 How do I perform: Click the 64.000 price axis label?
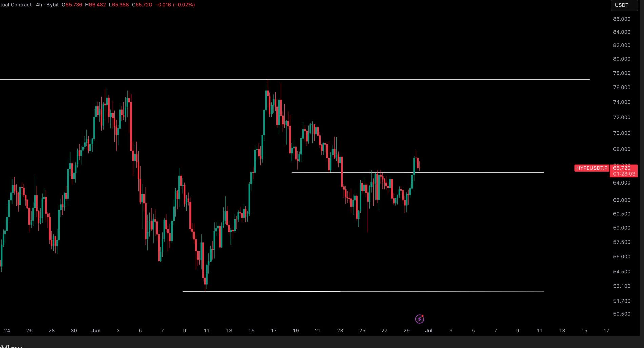point(622,183)
